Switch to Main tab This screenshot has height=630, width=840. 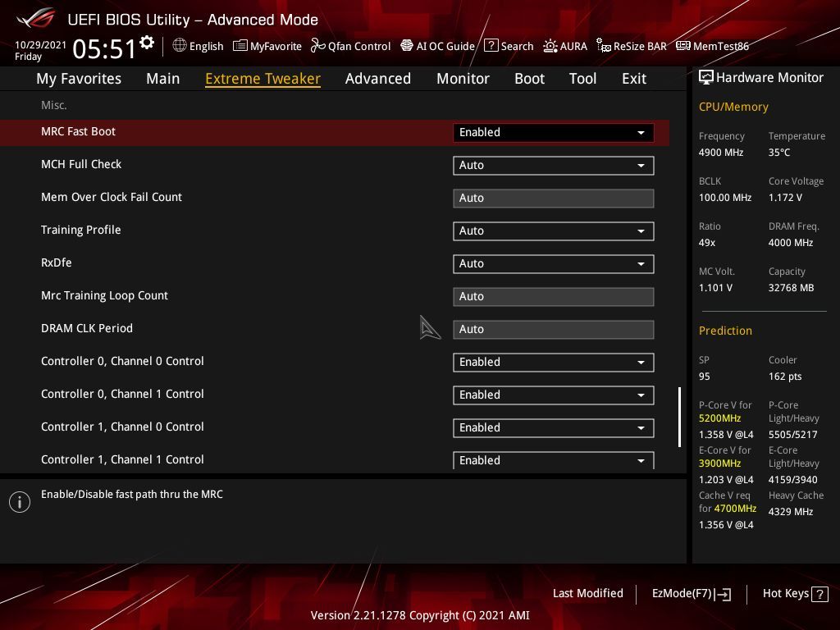point(163,79)
